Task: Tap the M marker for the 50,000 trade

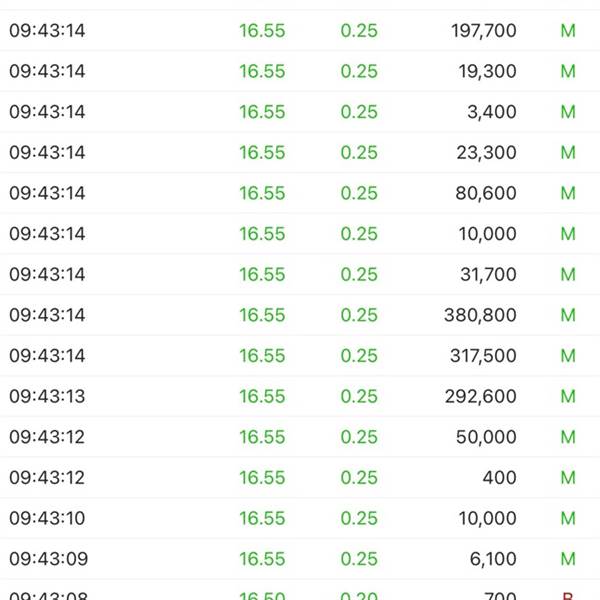Action: pos(568,437)
